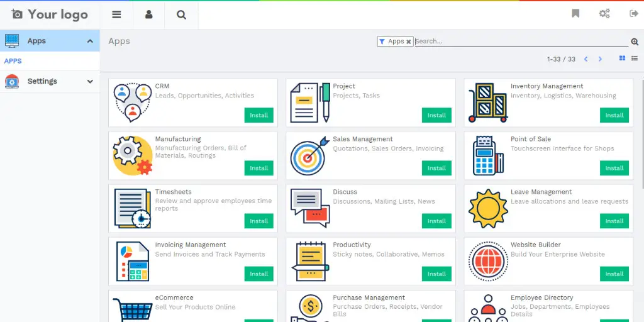Screen dimensions: 644x322
Task: Open the user profile icon
Action: coord(148,15)
